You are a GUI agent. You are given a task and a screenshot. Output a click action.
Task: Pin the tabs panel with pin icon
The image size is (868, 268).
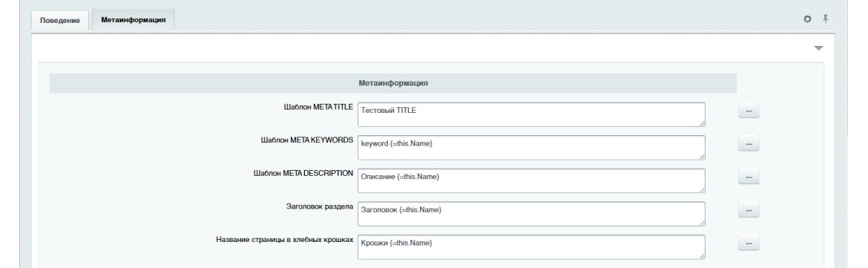825,19
